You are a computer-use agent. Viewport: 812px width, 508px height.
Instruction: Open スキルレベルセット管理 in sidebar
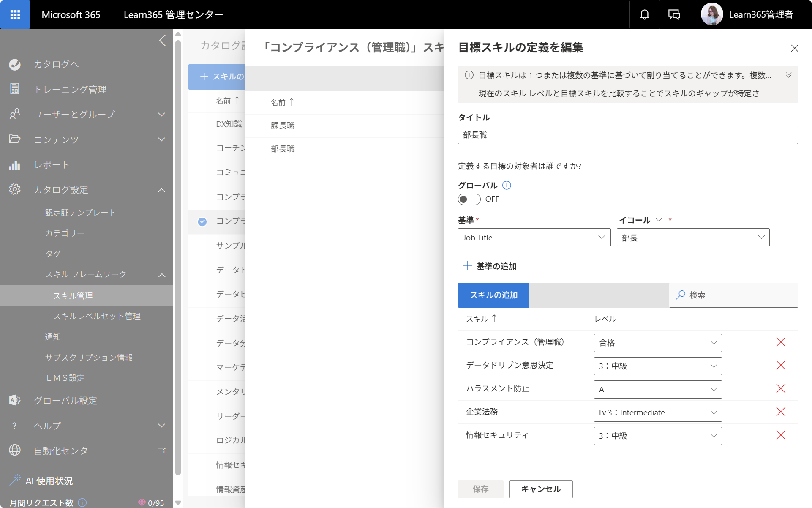click(97, 316)
